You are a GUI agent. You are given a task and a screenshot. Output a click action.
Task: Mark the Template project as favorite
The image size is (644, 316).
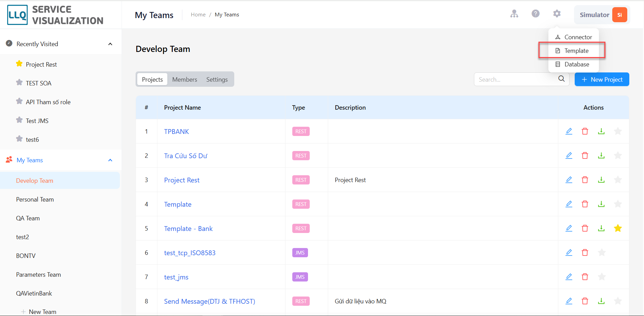[x=618, y=204]
